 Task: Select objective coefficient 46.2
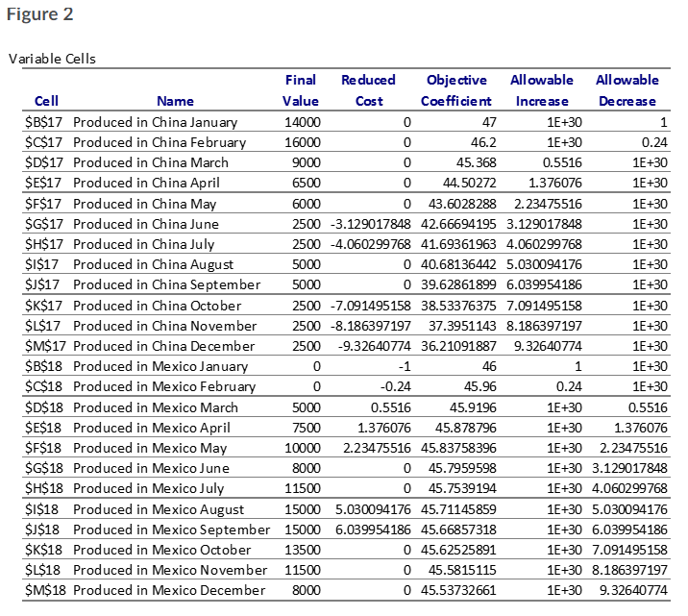(x=483, y=142)
